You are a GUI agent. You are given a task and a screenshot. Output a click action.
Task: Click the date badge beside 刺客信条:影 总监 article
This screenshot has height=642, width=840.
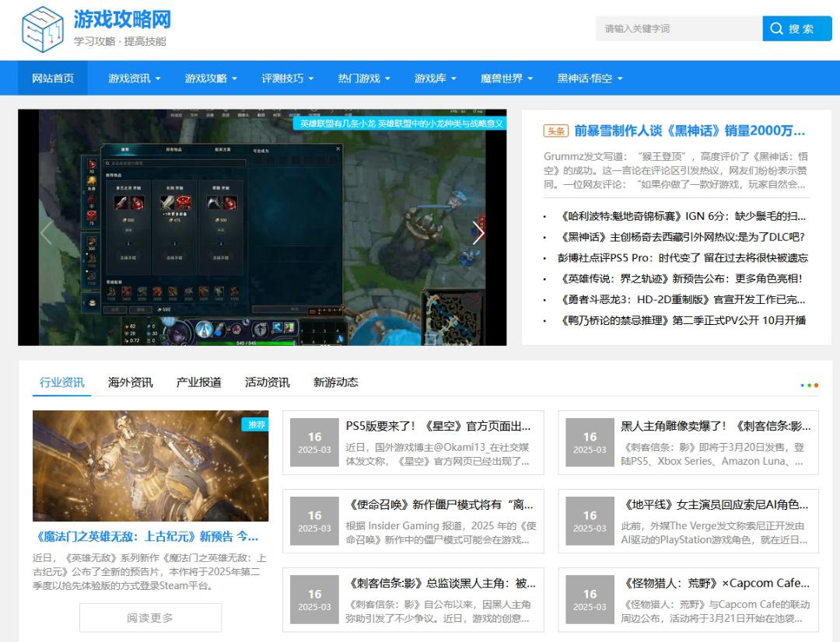click(x=314, y=600)
